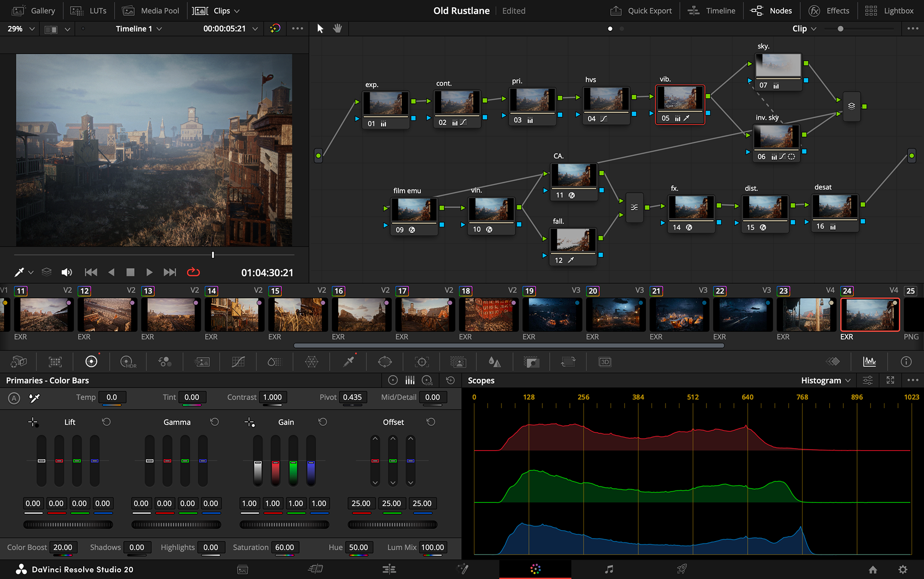
Task: Open the Curves palette icon
Action: (x=238, y=362)
